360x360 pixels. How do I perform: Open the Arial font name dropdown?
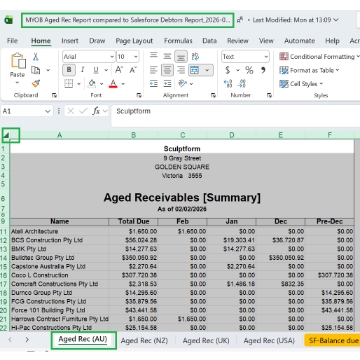pos(112,57)
